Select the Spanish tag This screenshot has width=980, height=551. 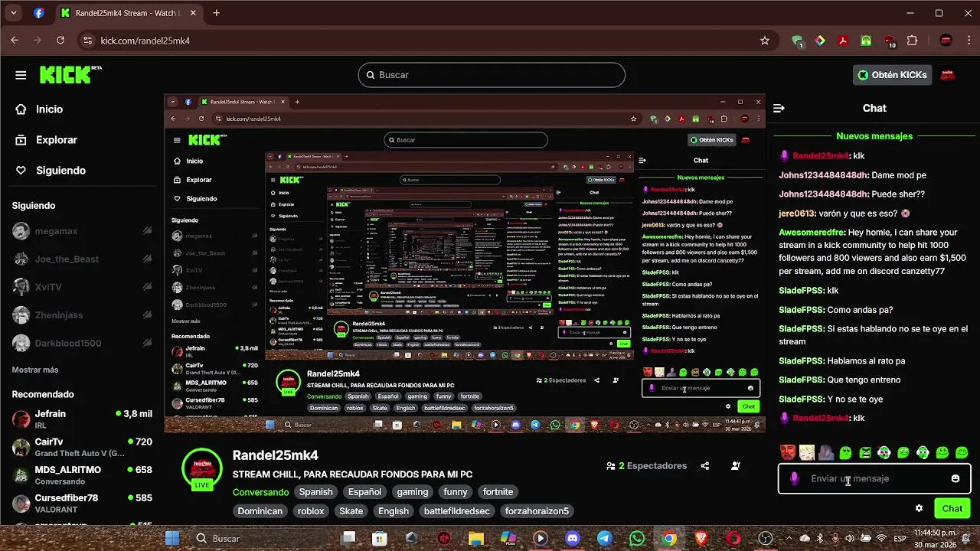point(315,492)
